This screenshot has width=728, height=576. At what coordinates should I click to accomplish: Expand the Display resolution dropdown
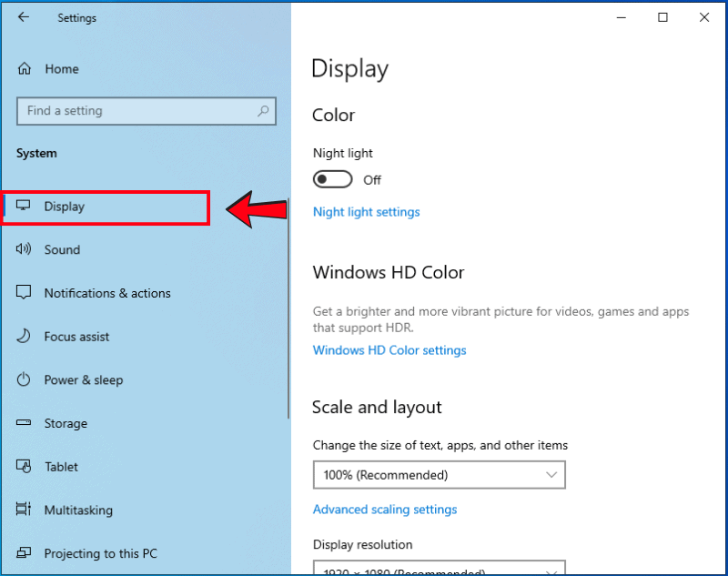tap(439, 570)
